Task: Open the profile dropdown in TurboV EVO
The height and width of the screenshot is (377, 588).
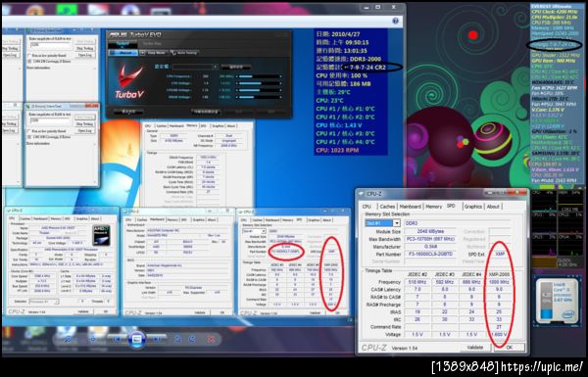Action: point(215,67)
